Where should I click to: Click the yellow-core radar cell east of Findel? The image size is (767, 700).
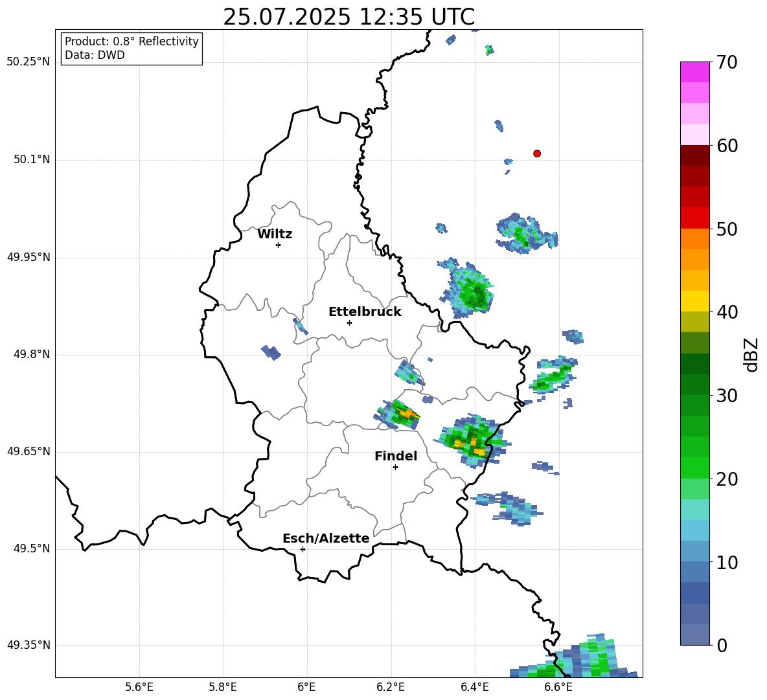tap(474, 441)
